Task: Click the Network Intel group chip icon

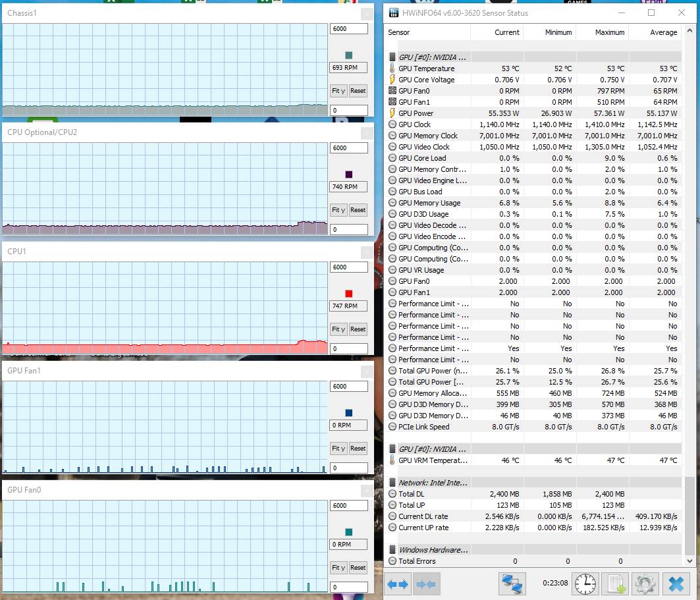Action: [x=392, y=483]
